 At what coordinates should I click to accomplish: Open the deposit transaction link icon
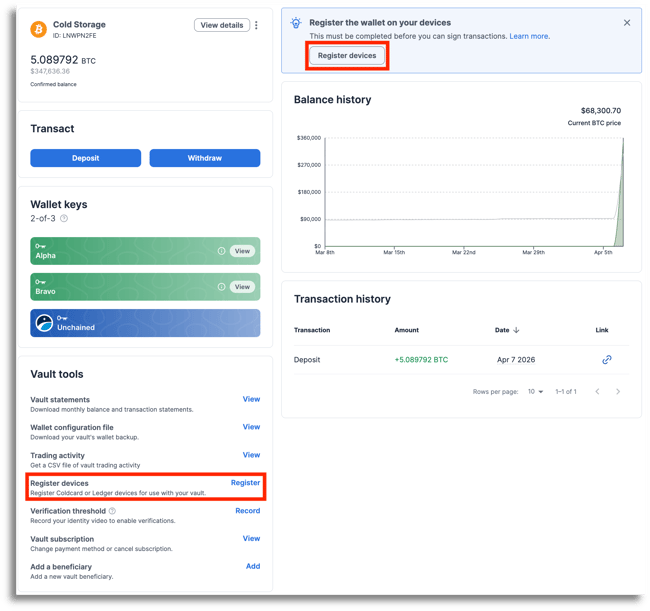[606, 360]
